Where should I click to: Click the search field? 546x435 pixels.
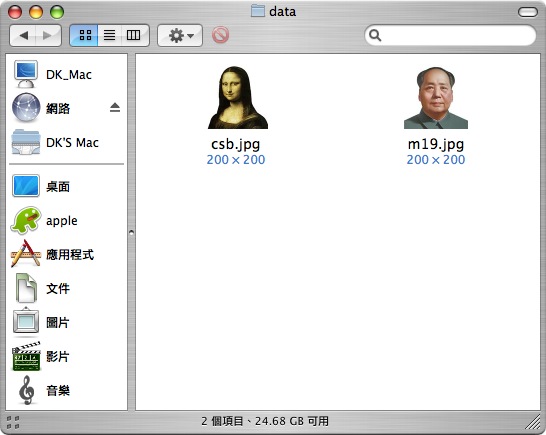[450, 35]
